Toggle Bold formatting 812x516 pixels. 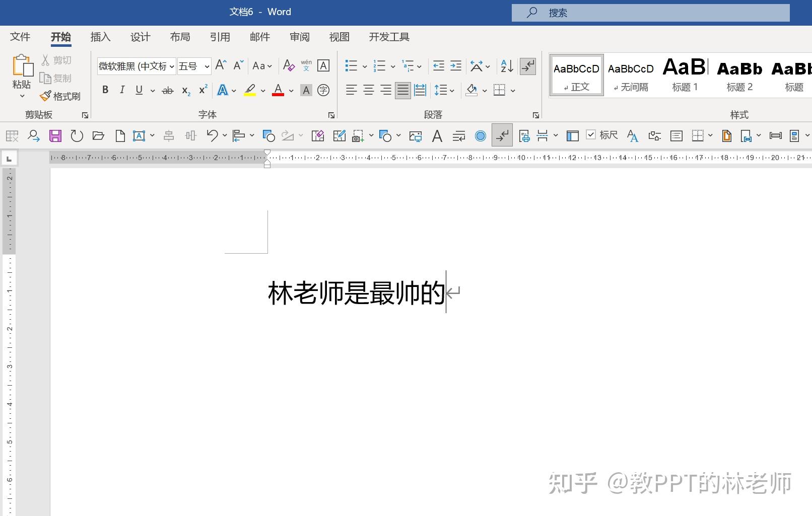tap(105, 90)
